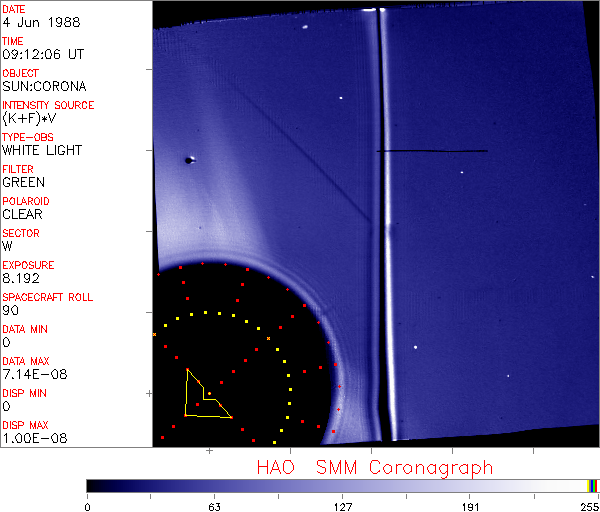Click the '255' label on the color bar
Screen dimensions: 600x512
click(591, 506)
